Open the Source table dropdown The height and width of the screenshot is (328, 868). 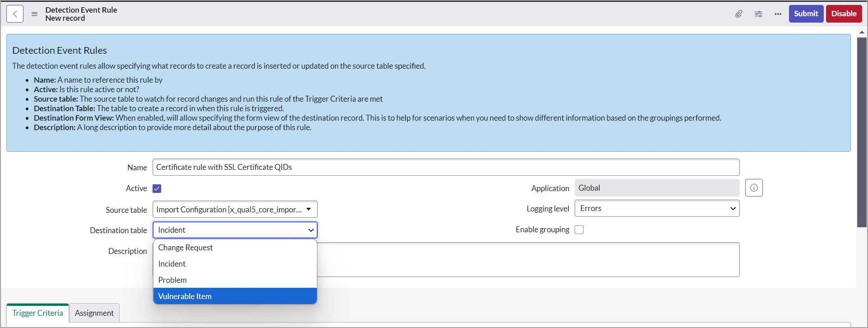click(235, 210)
